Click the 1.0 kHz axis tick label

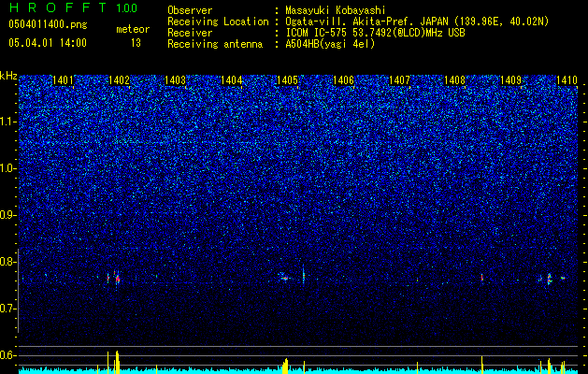click(8, 168)
